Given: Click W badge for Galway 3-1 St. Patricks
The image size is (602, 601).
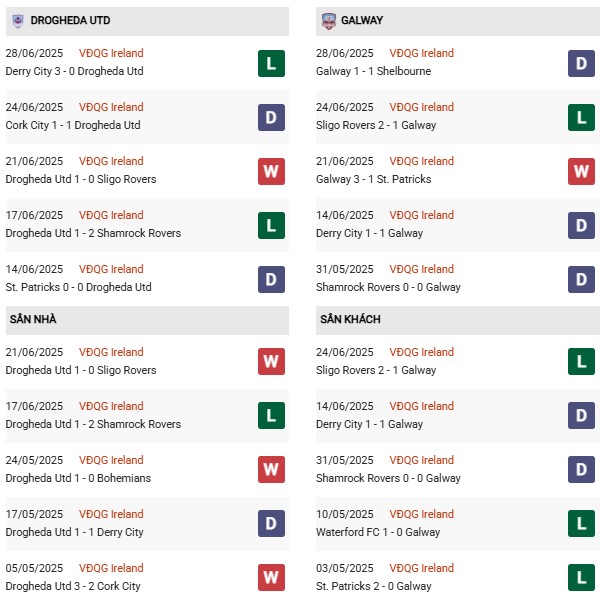Looking at the screenshot, I should coord(581,171).
